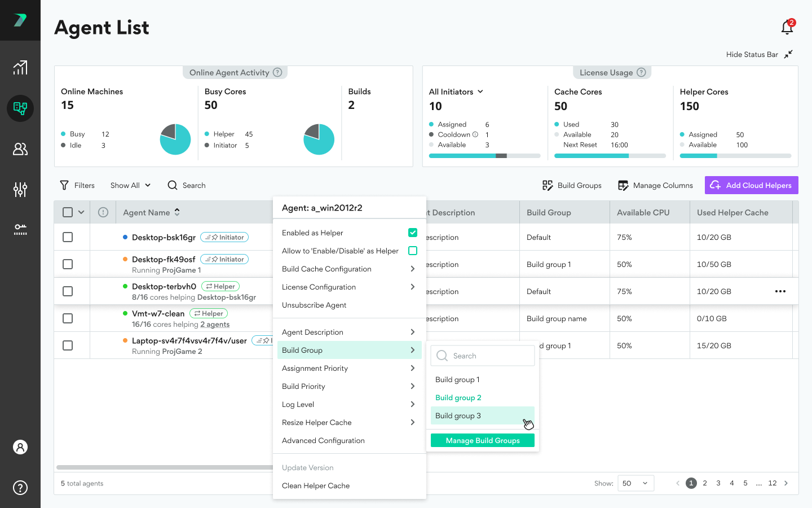The width and height of the screenshot is (812, 508).
Task: Open row options for Desktop-terbvh0
Action: coord(780,291)
